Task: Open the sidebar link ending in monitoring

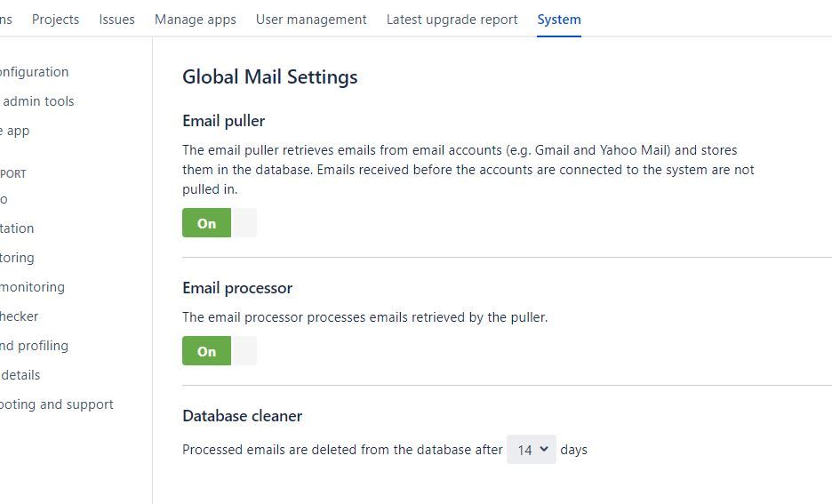Action: (32, 287)
